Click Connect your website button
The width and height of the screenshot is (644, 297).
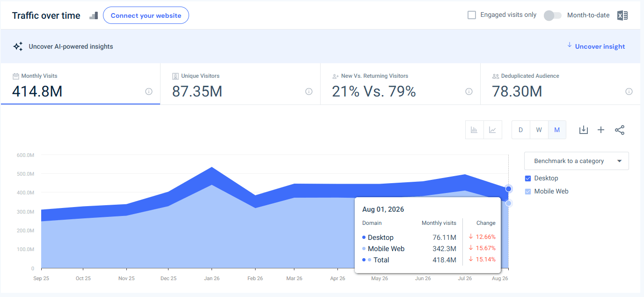tap(146, 15)
